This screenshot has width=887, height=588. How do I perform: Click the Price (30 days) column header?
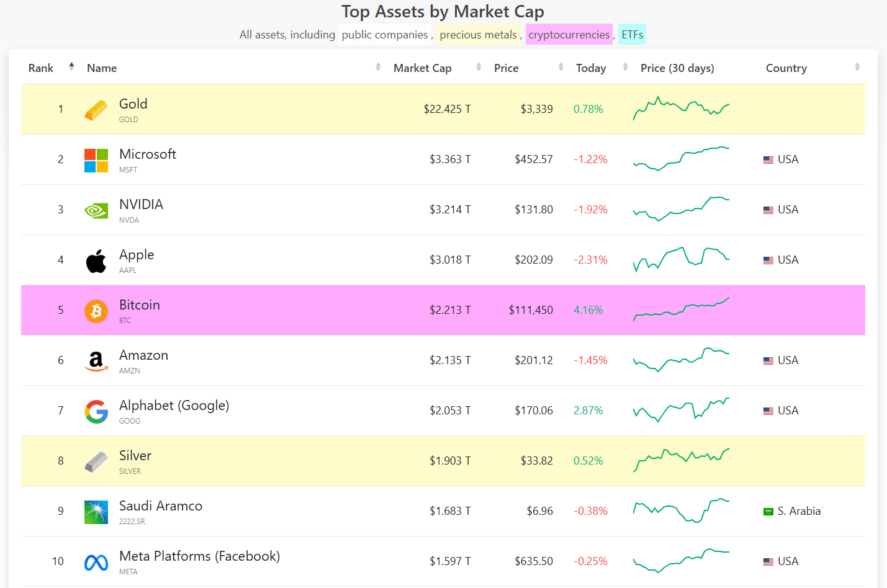coord(677,68)
